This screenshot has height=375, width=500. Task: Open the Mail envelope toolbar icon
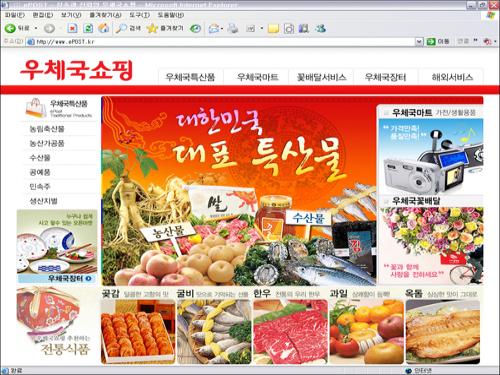[214, 28]
